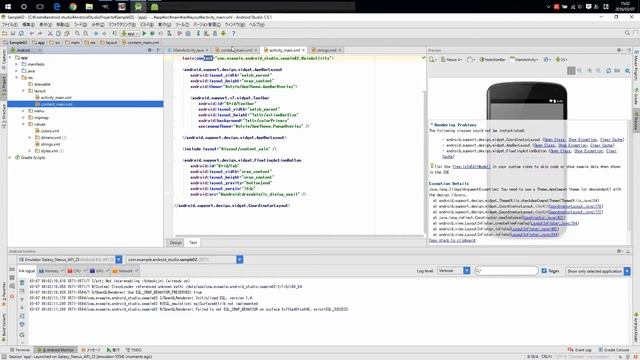
Task: Open the vertical Gradle side tab
Action: (636, 96)
